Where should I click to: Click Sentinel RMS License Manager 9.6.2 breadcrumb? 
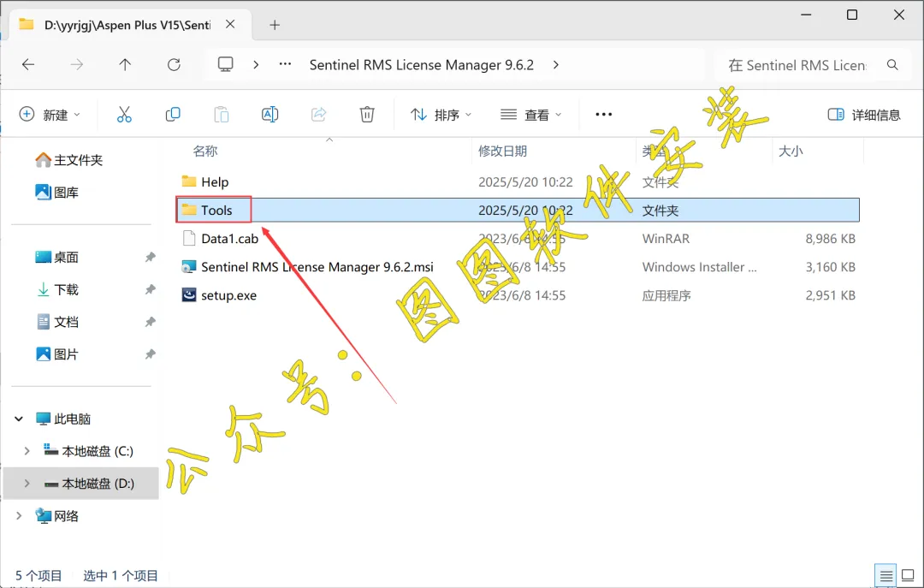point(421,65)
